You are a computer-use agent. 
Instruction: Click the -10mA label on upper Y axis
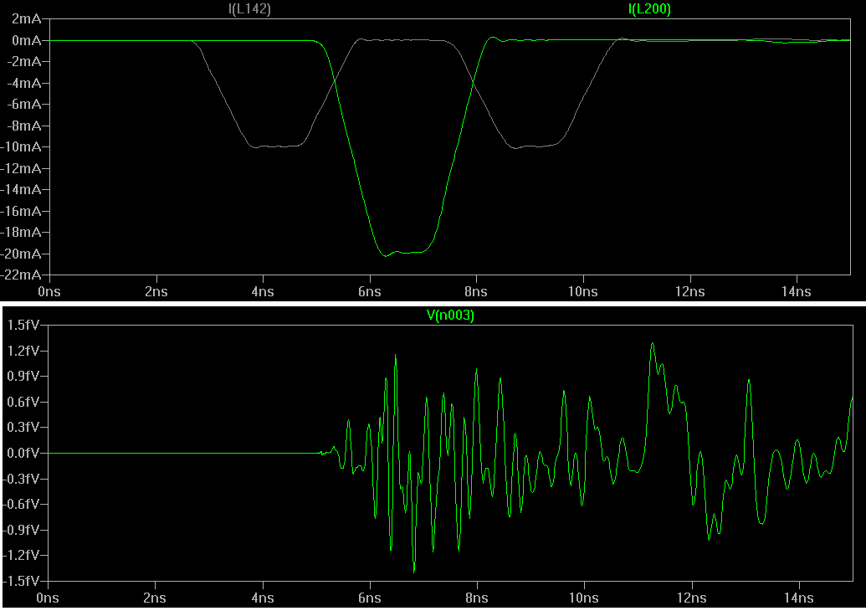[x=20, y=147]
